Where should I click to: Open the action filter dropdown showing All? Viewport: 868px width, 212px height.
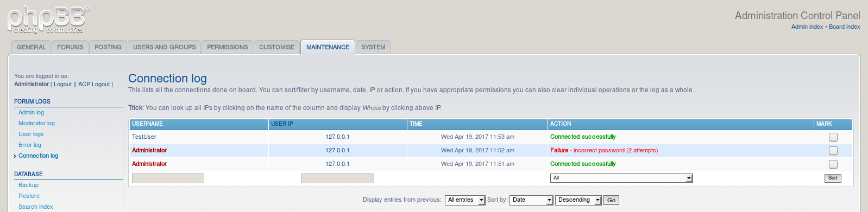(x=621, y=178)
